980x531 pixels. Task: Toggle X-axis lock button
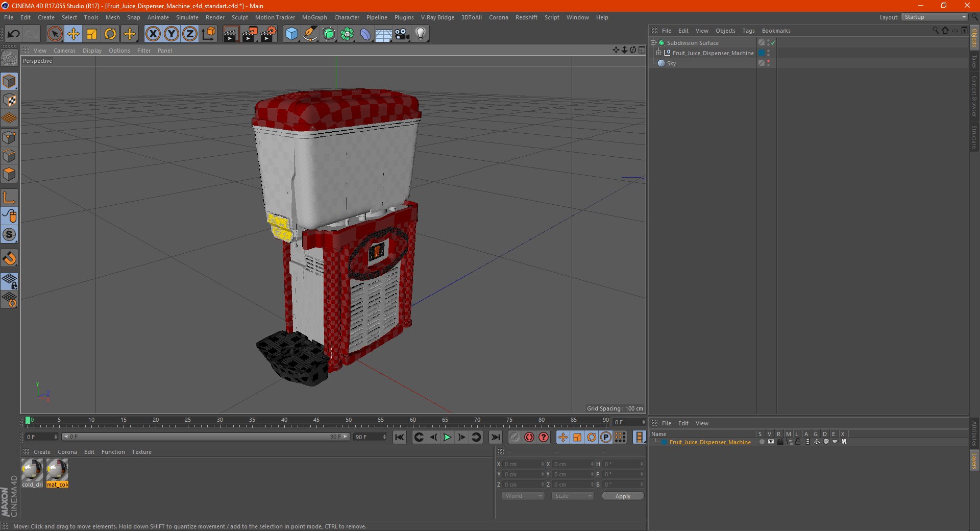coord(153,34)
